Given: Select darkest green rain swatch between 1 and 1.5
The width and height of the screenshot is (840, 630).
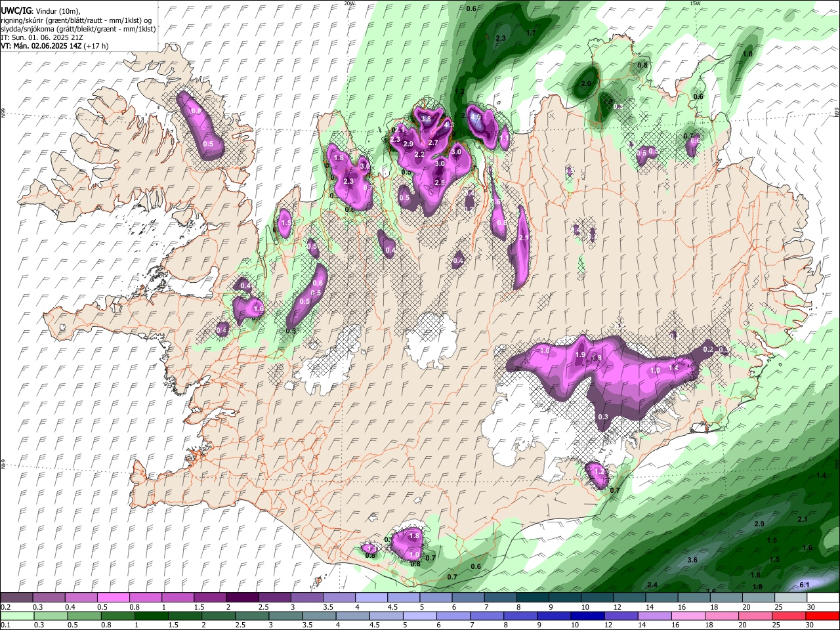Looking at the screenshot, I should (151, 616).
